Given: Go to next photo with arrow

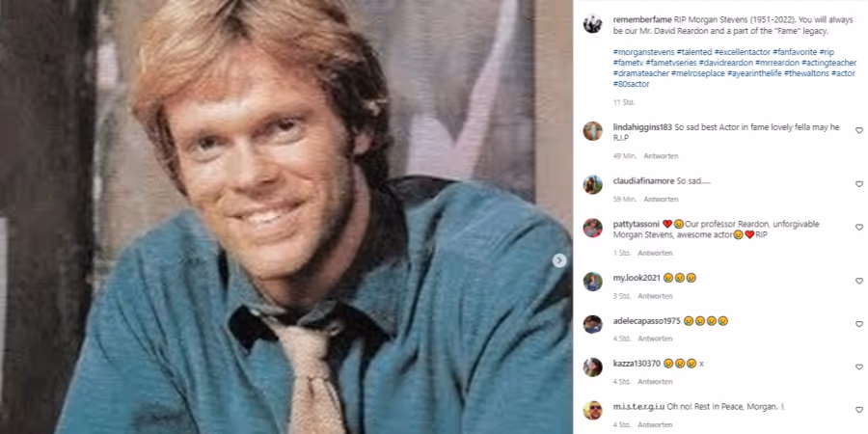Looking at the screenshot, I should (559, 260).
